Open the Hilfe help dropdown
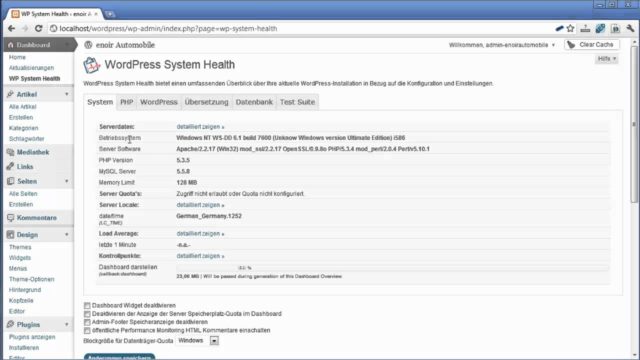This screenshot has height=360, width=640. tap(607, 59)
